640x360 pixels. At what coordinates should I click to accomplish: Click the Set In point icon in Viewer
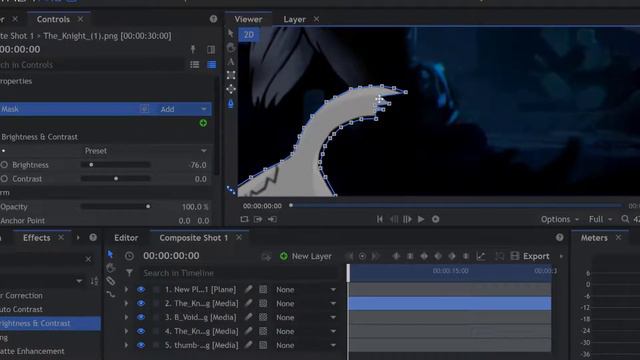pos(258,219)
